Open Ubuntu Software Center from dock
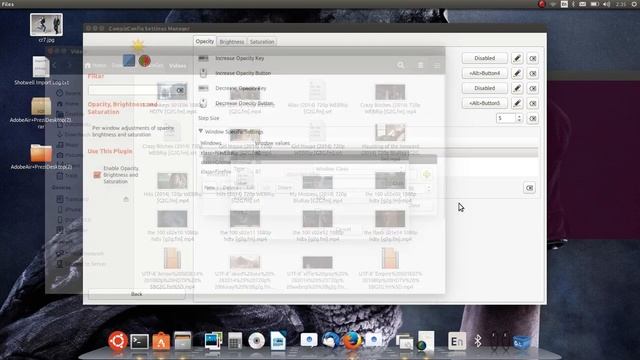 161,341
